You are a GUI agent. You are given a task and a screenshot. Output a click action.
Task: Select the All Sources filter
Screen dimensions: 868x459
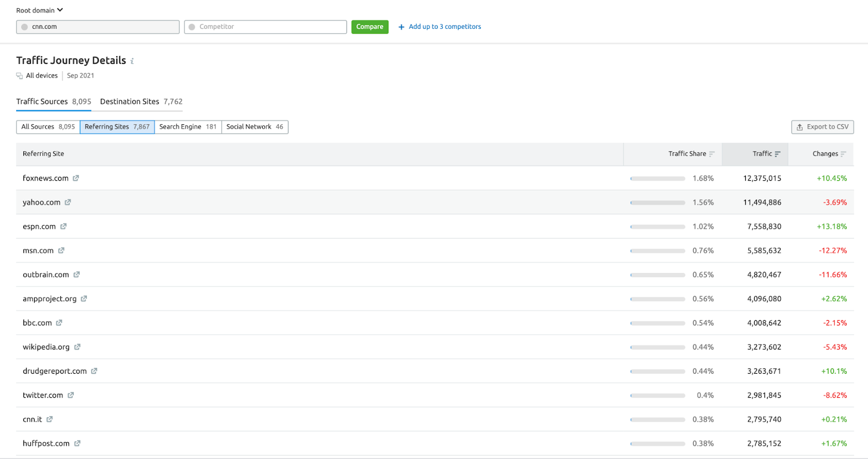click(48, 127)
